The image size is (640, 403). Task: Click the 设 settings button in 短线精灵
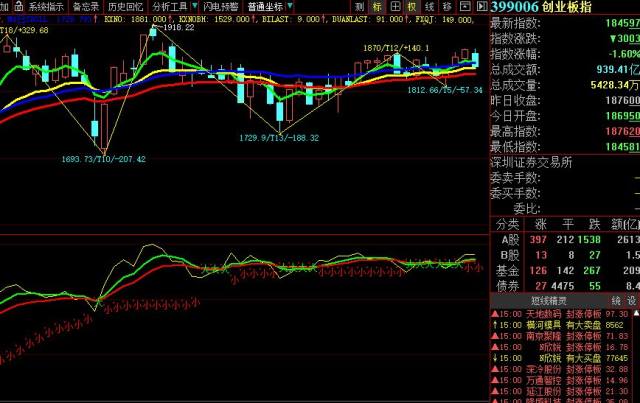(632, 301)
